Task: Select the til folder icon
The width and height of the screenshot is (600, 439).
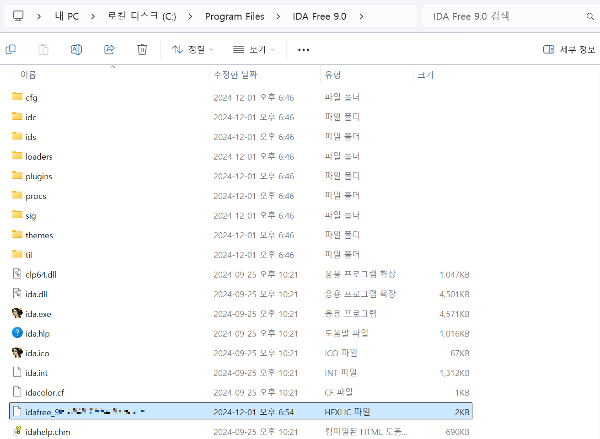Action: (17, 254)
